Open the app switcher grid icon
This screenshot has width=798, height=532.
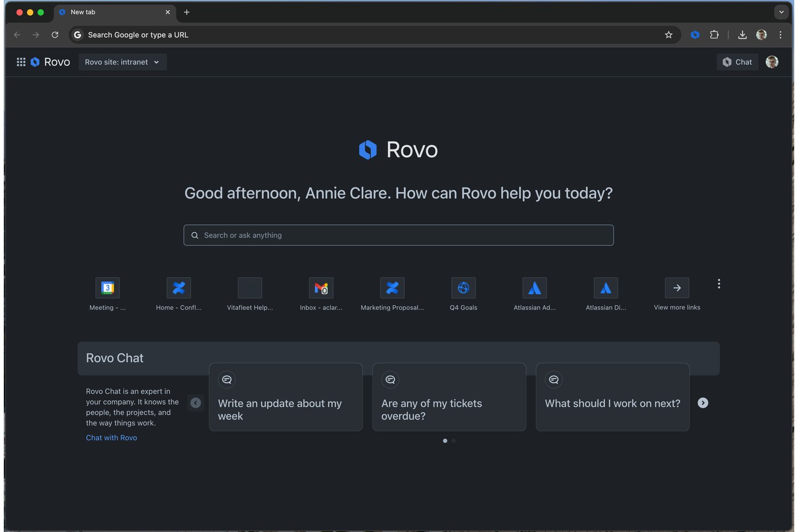coord(21,62)
